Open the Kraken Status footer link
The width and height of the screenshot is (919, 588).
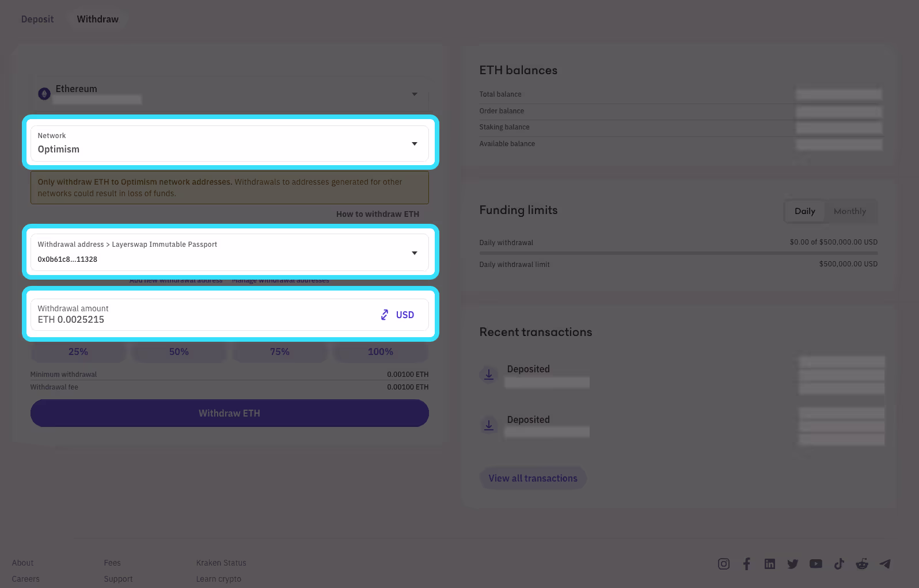221,563
